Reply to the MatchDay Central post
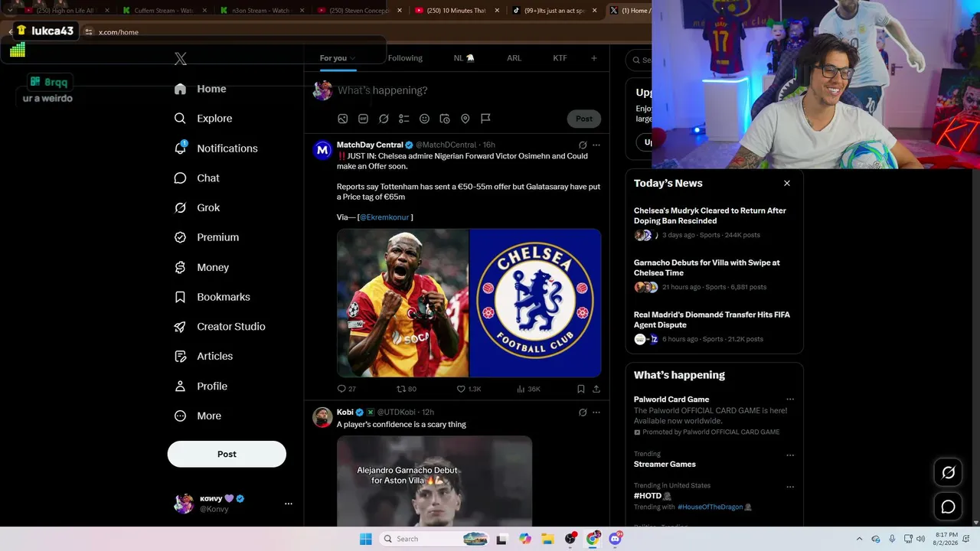This screenshot has width=980, height=551. click(x=347, y=389)
